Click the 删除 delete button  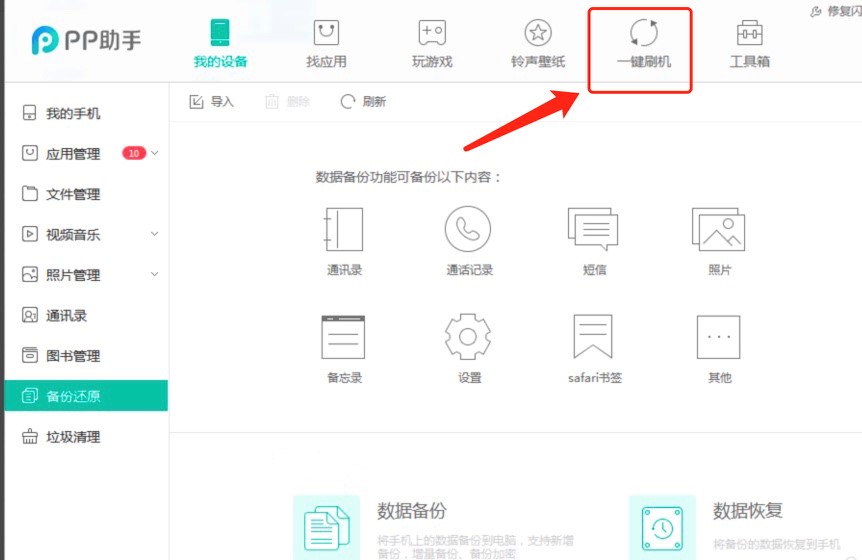(x=288, y=102)
